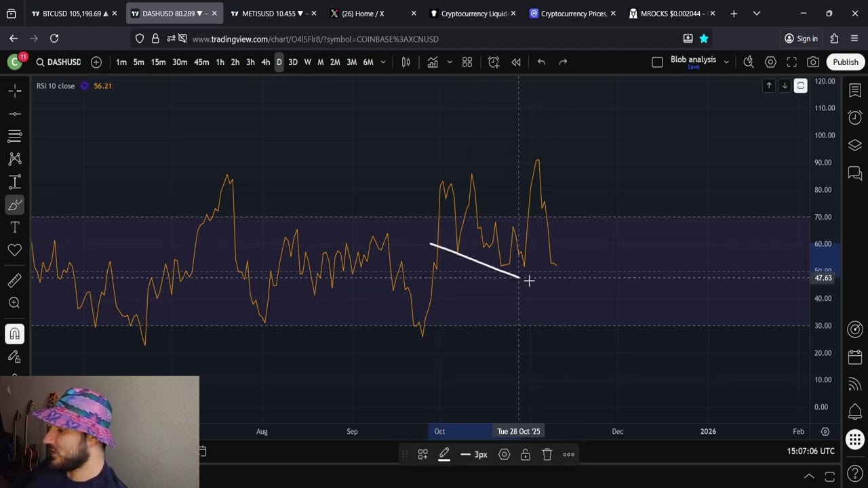Open the pattern drawing tools
868x488 pixels.
pos(15,159)
